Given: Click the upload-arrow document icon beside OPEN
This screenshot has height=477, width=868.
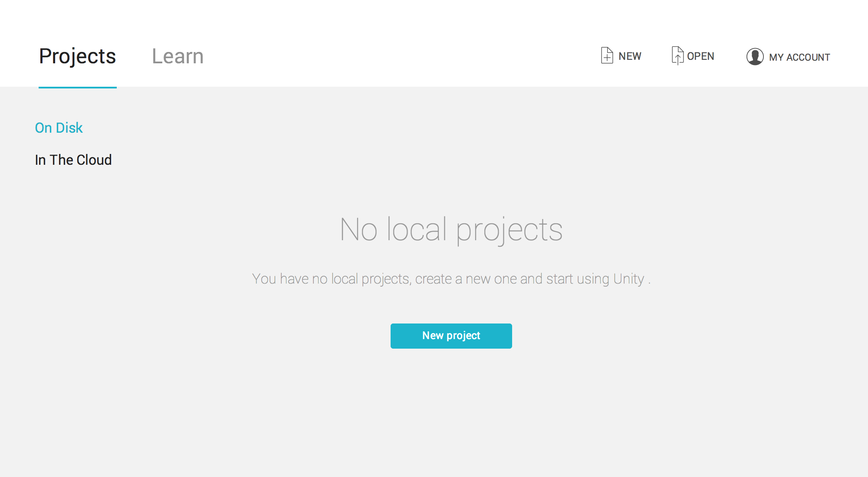Looking at the screenshot, I should coord(678,56).
